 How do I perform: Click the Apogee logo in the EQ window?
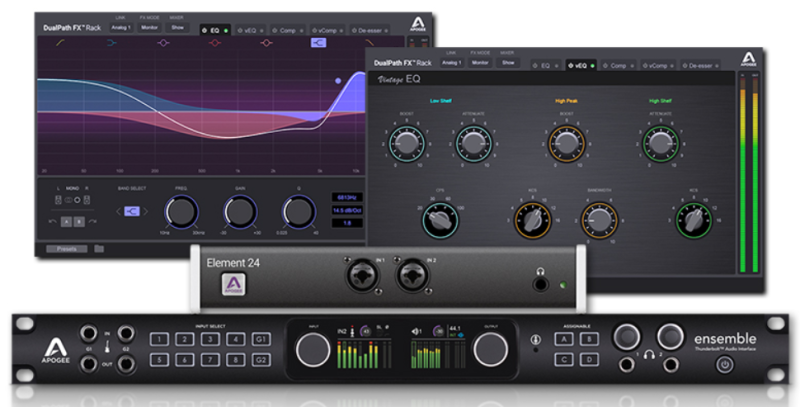[418, 24]
